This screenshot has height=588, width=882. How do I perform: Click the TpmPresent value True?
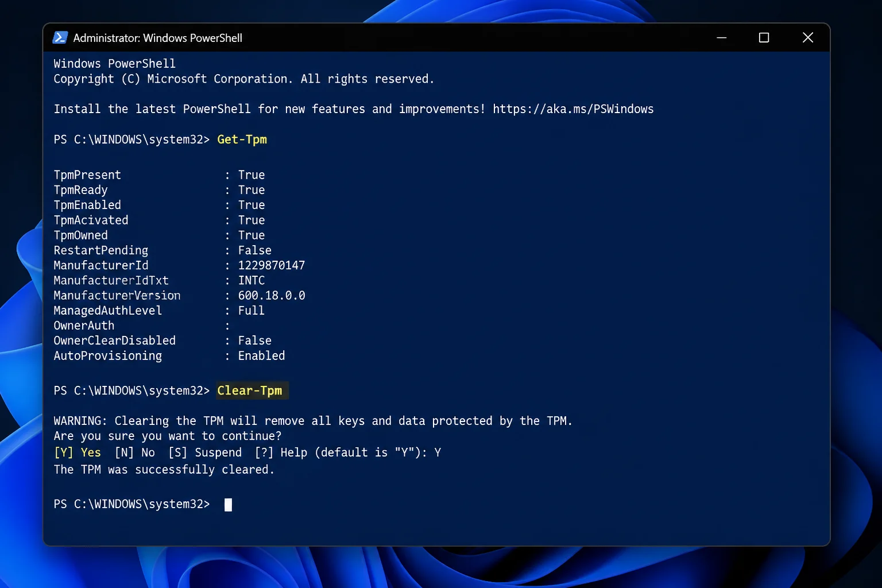pyautogui.click(x=252, y=175)
